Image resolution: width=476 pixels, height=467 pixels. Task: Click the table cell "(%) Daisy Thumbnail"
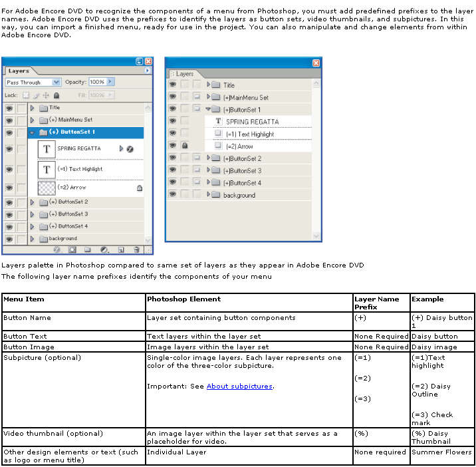tap(442, 437)
